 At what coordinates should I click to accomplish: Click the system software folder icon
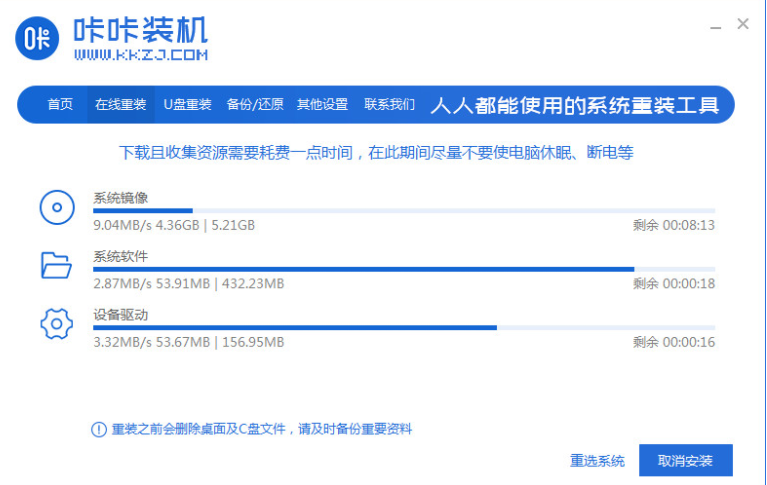pos(57,265)
